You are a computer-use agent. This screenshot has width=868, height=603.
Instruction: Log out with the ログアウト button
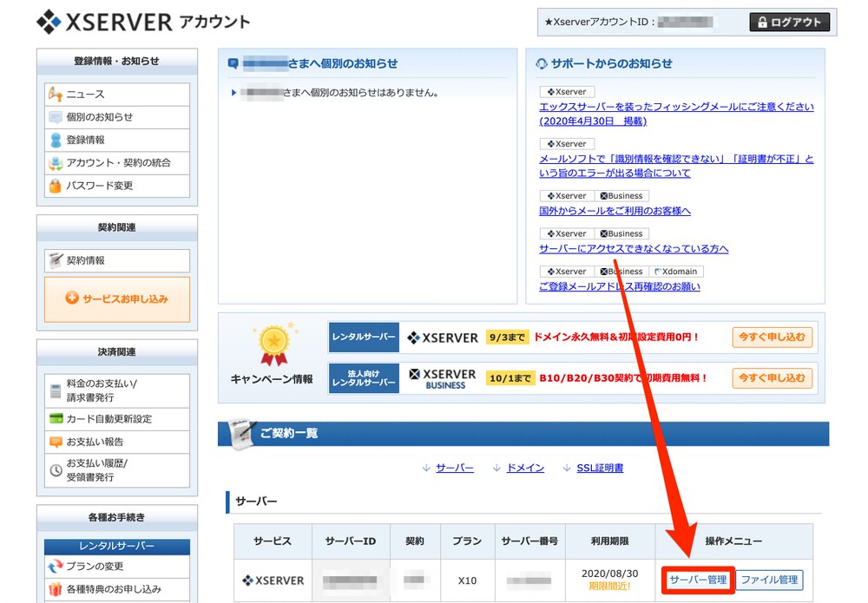(789, 23)
